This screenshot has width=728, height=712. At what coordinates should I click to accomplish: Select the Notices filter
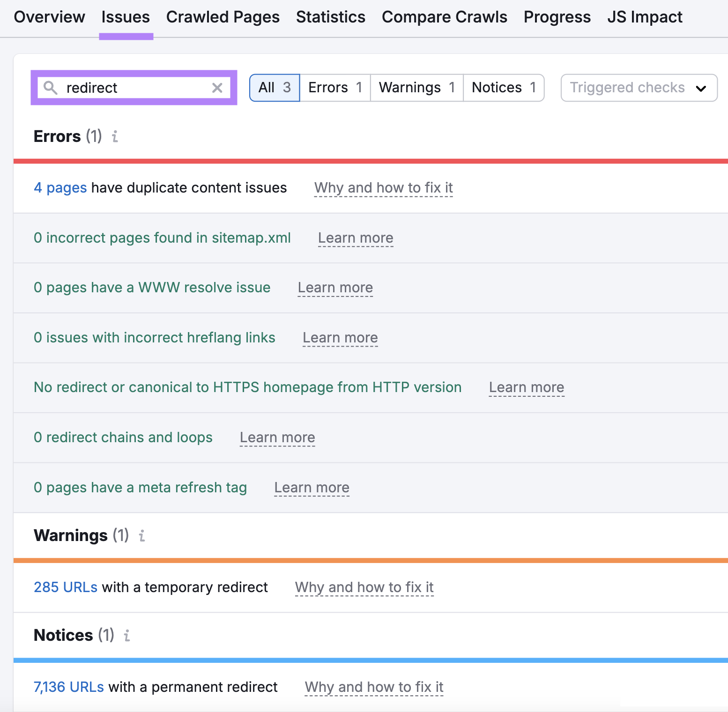click(x=503, y=87)
